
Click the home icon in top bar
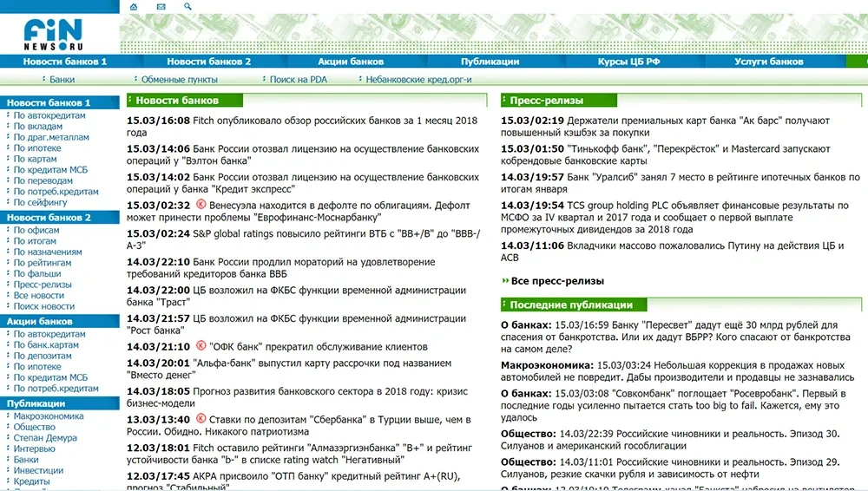click(133, 7)
